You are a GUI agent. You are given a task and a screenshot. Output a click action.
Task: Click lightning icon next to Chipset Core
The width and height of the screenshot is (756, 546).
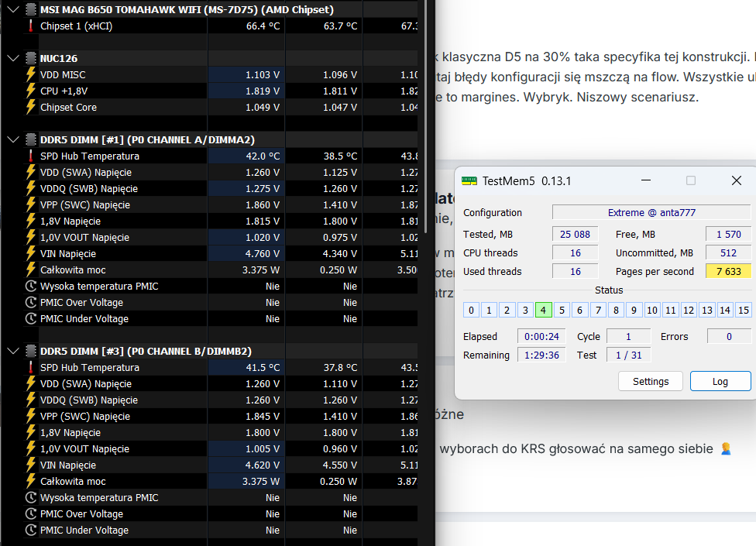coord(31,107)
